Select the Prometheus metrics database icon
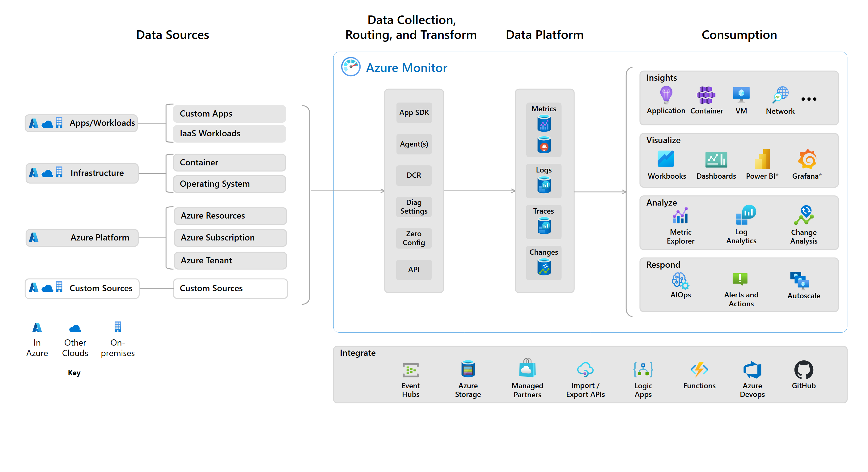The width and height of the screenshot is (868, 472). click(x=544, y=144)
